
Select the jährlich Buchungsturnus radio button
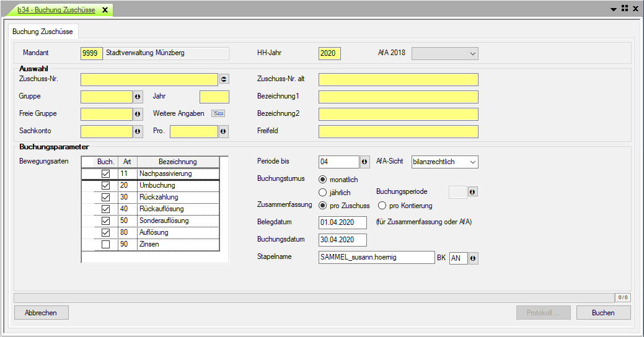322,193
